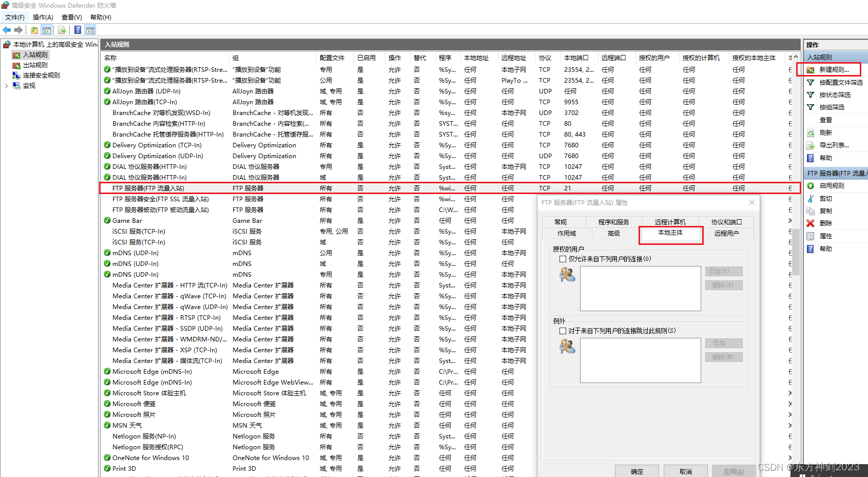Select the FTP 服务器安全(FTP SSL 流量入站) rule
Viewport: 868px width, 477px height.
(160, 199)
